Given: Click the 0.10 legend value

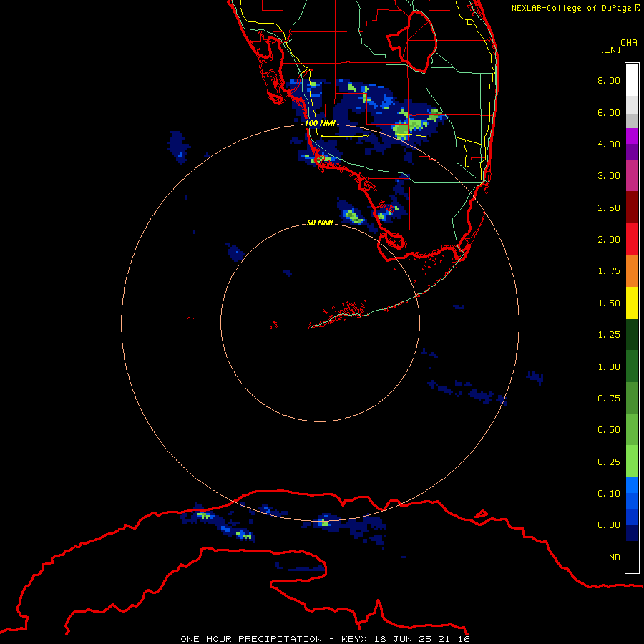Looking at the screenshot, I should click(x=609, y=494).
